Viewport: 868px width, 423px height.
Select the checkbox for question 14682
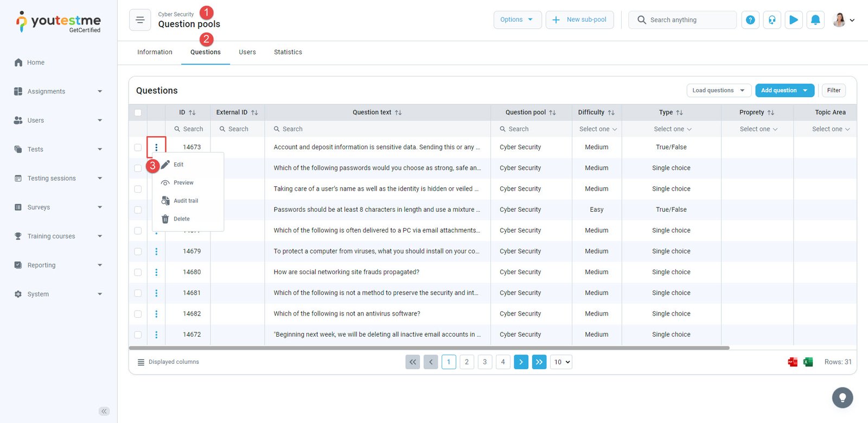pos(138,314)
